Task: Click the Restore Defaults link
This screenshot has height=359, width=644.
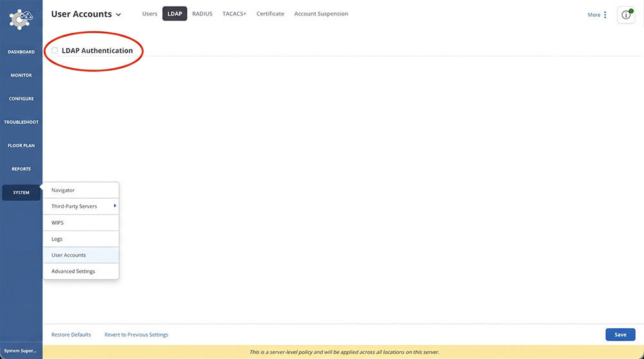Action: click(x=71, y=335)
